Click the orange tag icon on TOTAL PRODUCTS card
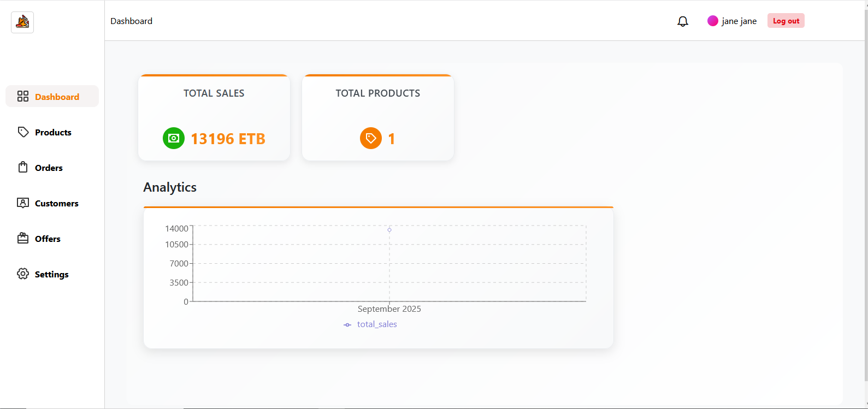Screen dimensions: 868x409 coord(370,138)
